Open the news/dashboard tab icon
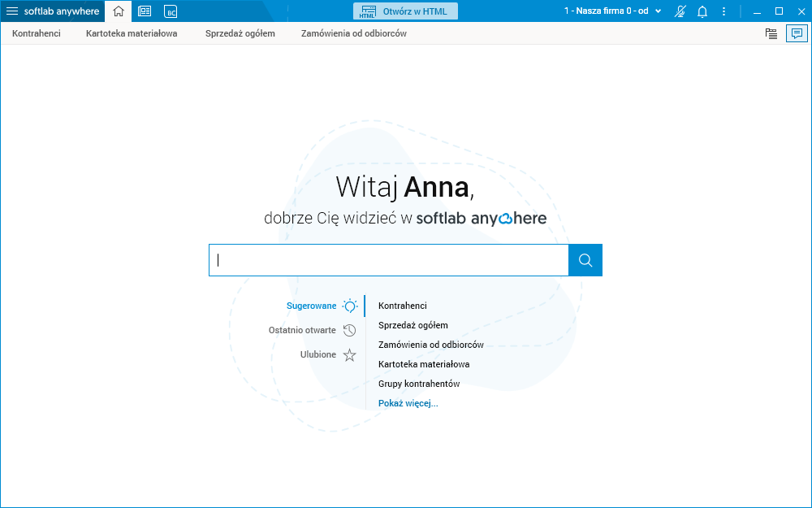The height and width of the screenshot is (508, 812). coord(145,11)
